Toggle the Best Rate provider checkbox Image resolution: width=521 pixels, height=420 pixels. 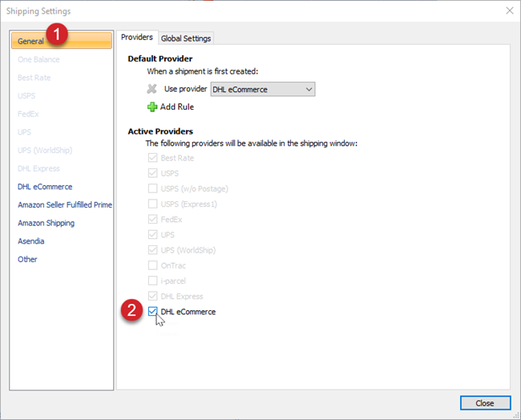pos(152,157)
